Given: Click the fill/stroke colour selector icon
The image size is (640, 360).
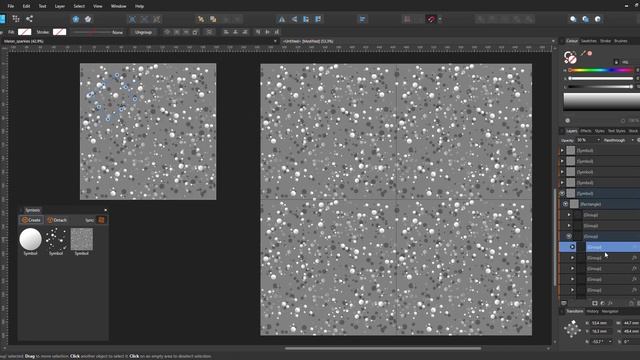Looking at the screenshot, I should 570,57.
